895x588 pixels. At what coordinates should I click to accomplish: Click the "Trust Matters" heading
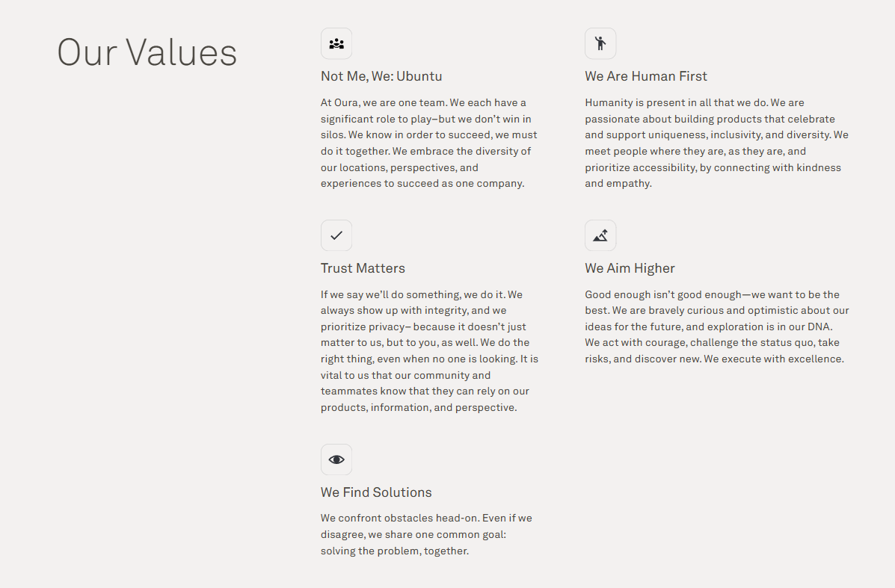[363, 268]
